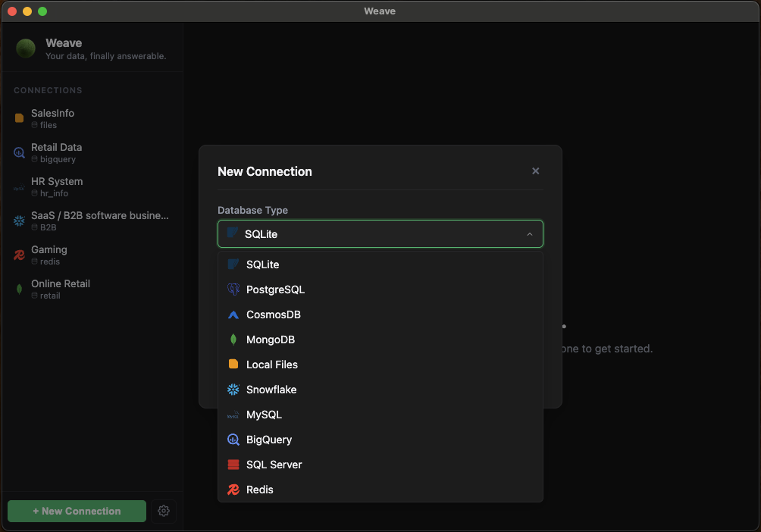Click the Online Retail MongoDB leaf icon

coord(20,289)
